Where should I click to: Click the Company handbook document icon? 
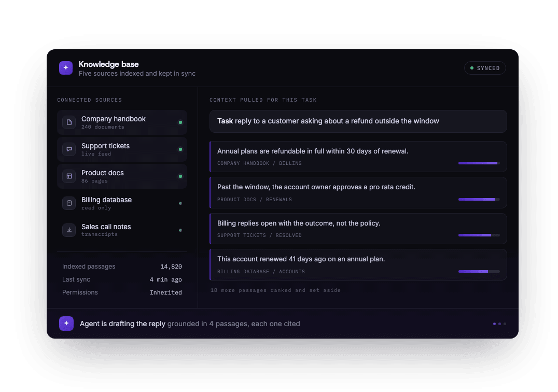click(69, 122)
